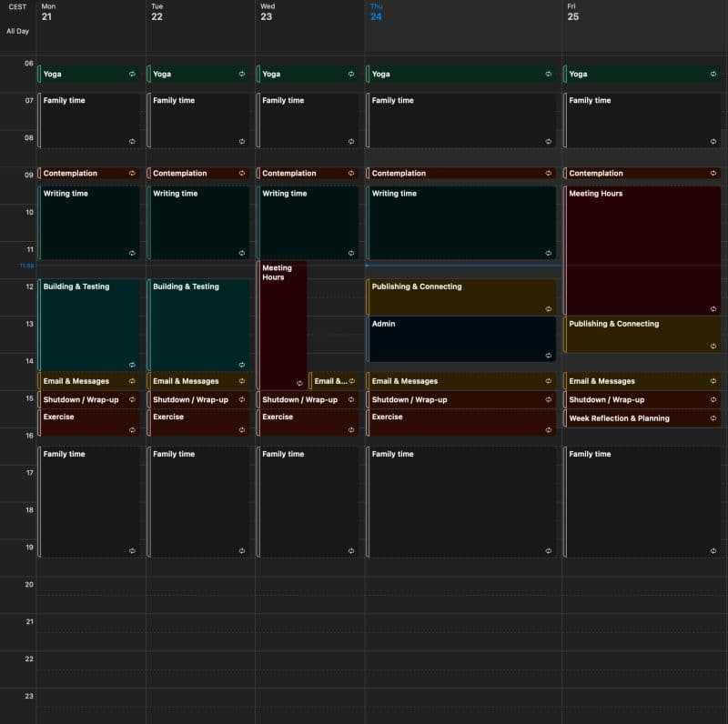The width and height of the screenshot is (728, 724).
Task: Click the repeat icon on Wednesday's Meeting Hours
Action: point(299,384)
